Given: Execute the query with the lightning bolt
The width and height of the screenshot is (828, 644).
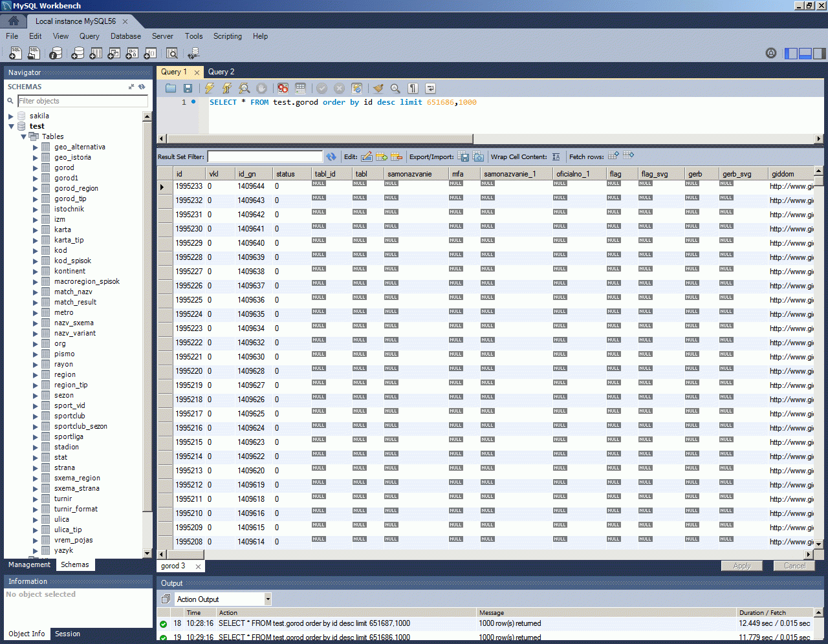Looking at the screenshot, I should (x=210, y=88).
